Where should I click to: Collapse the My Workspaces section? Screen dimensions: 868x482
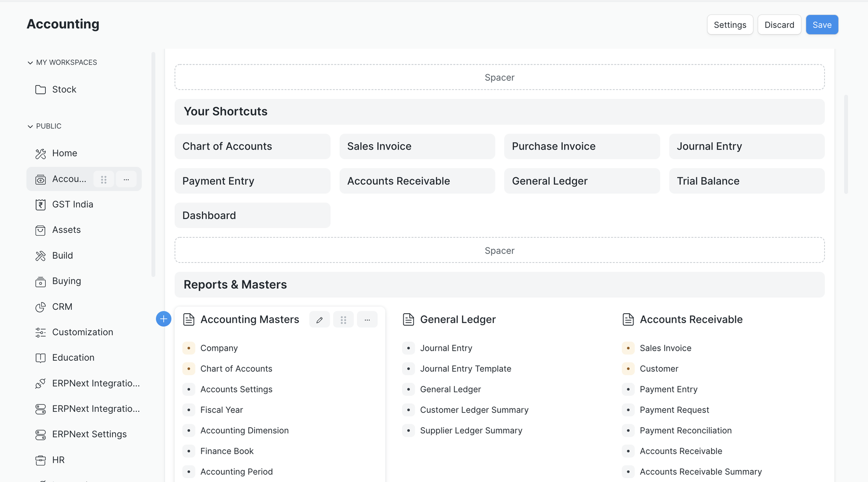tap(30, 63)
